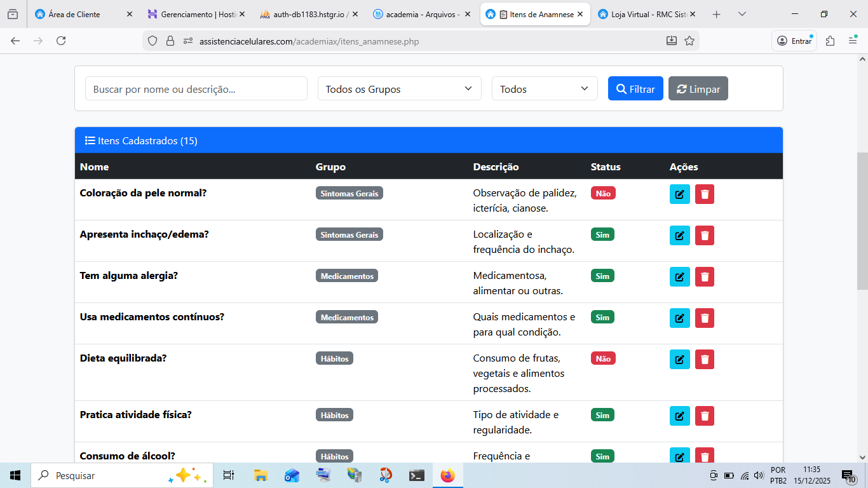The width and height of the screenshot is (868, 488).
Task: Edit the 'Tem alguma alergia?' item
Action: pos(679,277)
